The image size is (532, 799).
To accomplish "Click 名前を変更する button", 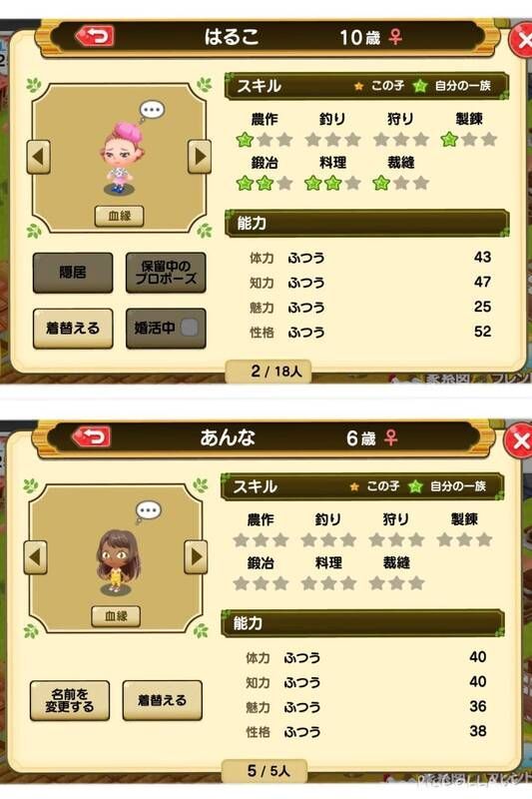I will tap(70, 700).
